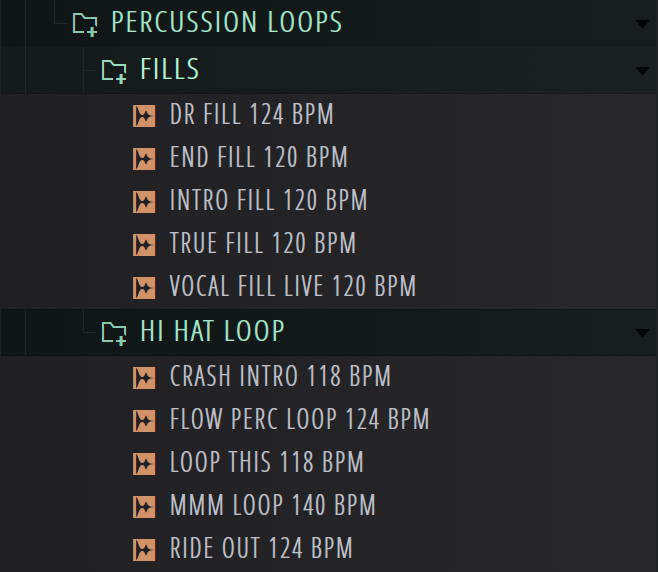Select the PERCUSSION LOOPS folder label
This screenshot has height=572, width=658.
pos(227,23)
